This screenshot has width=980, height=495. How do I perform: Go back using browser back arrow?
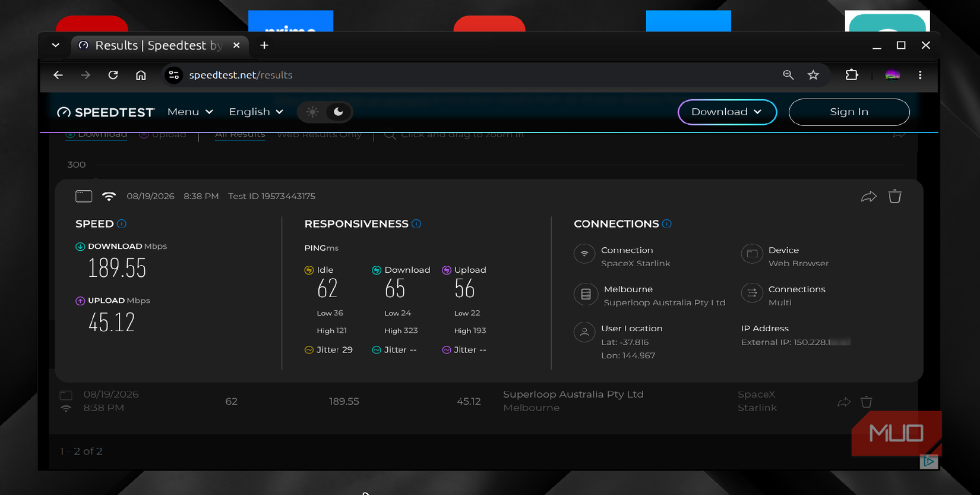point(58,75)
